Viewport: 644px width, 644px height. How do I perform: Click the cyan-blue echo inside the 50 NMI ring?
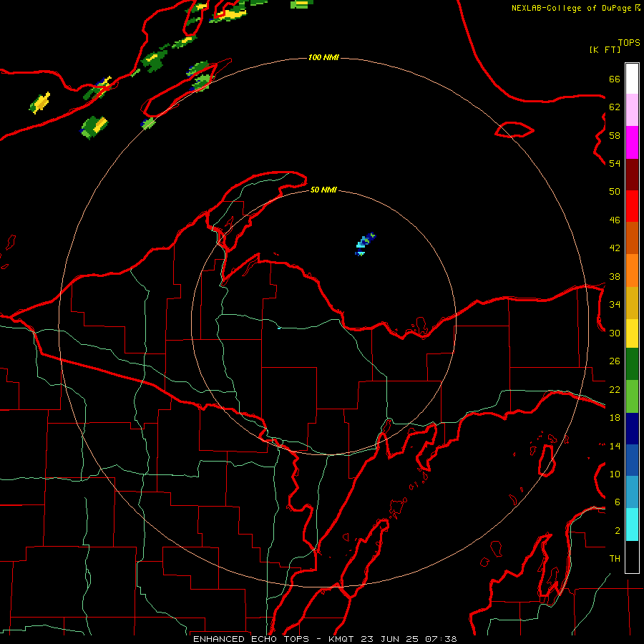(x=364, y=244)
